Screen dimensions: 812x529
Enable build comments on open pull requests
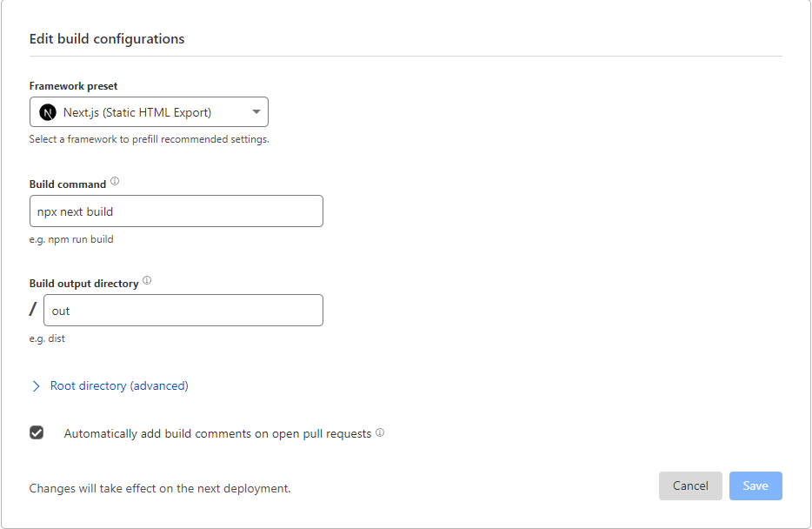[37, 432]
